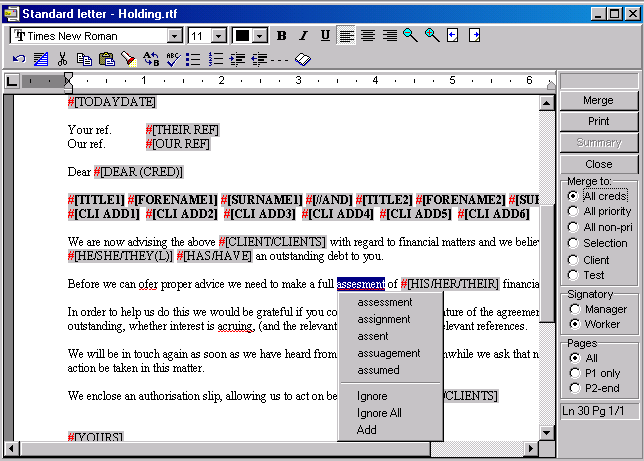The image size is (644, 461).
Task: Apply bulleted list
Action: (193, 59)
